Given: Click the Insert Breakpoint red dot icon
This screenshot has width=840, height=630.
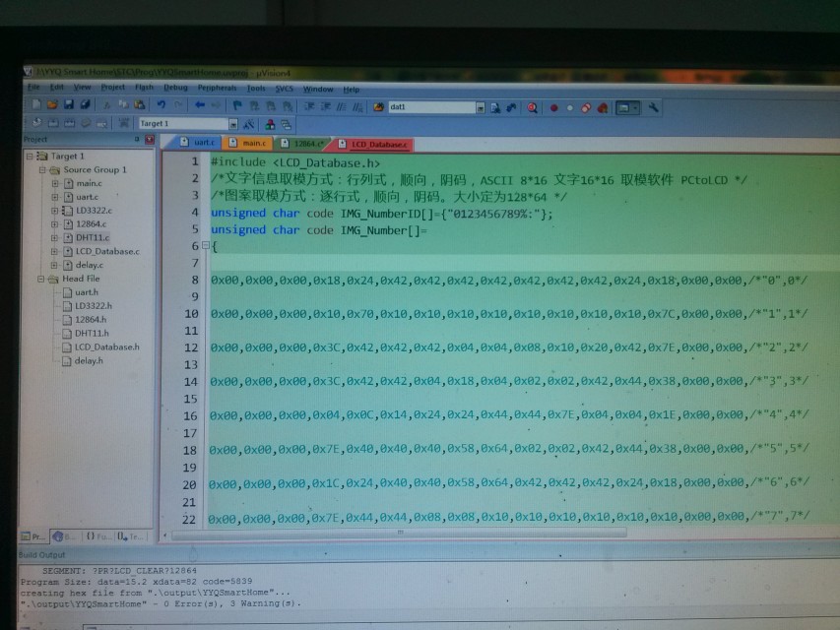Looking at the screenshot, I should [x=552, y=107].
